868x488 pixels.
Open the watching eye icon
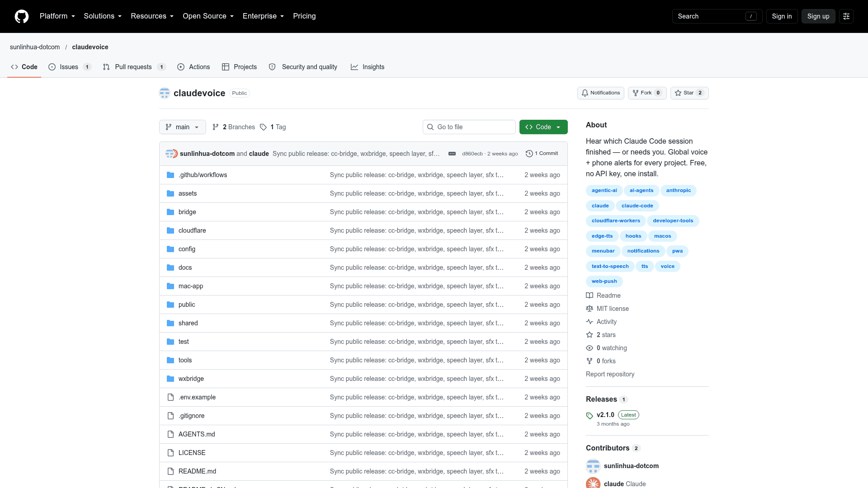(x=590, y=348)
